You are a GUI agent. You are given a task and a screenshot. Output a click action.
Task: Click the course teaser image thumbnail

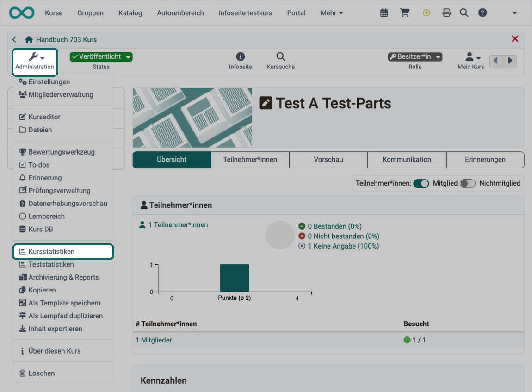[192, 118]
